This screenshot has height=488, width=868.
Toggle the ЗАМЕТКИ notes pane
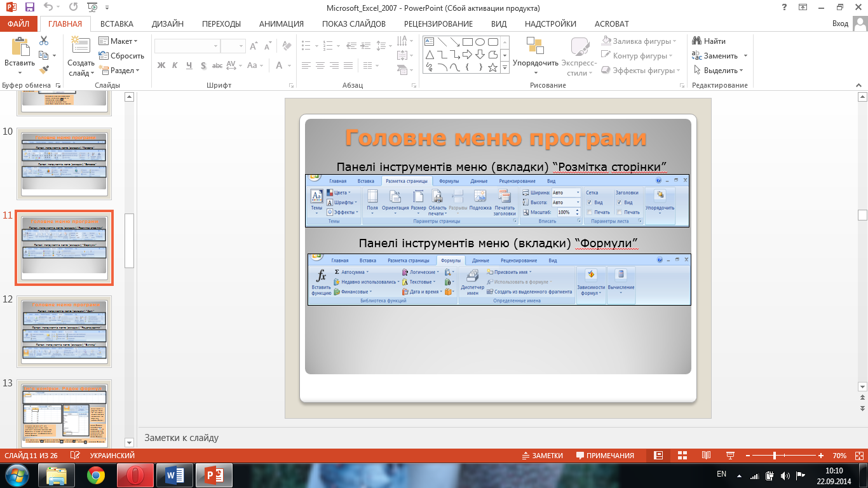[x=542, y=456]
